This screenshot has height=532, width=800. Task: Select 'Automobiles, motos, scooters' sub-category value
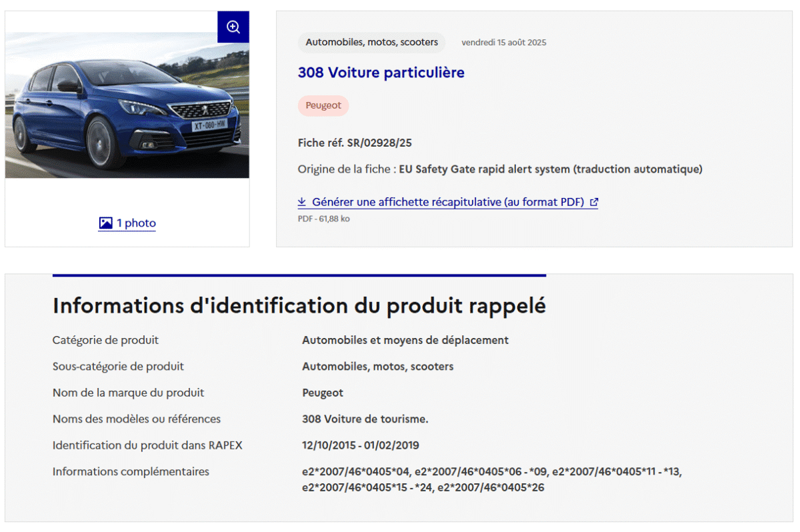[x=378, y=367]
